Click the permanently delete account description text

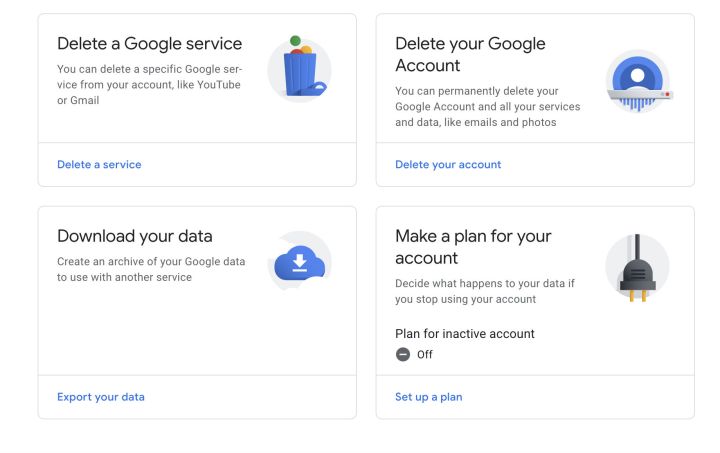pos(487,107)
